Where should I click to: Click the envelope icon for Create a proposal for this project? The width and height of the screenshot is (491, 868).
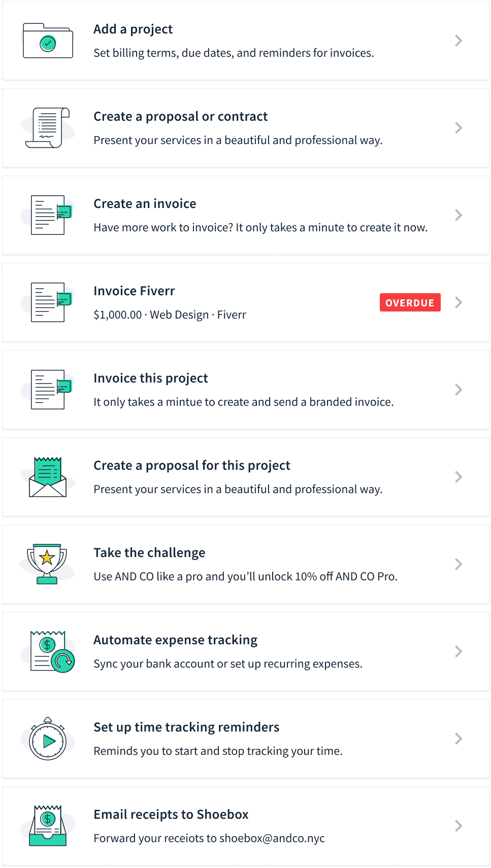48,477
